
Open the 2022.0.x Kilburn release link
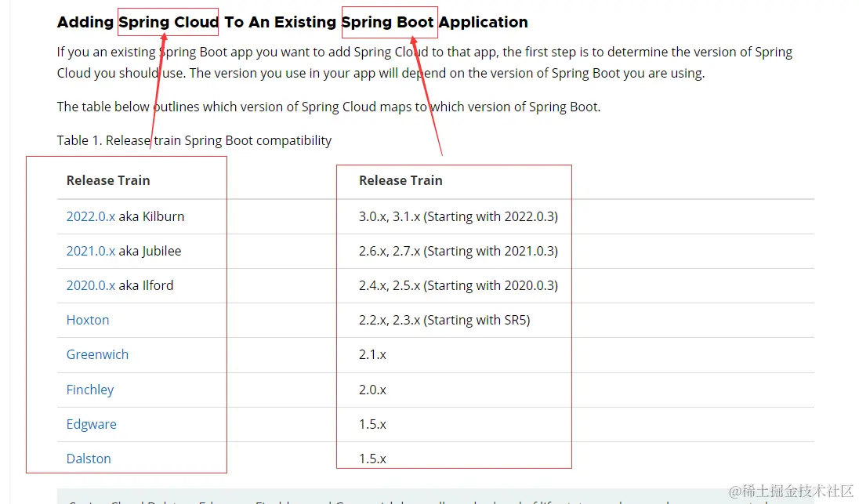click(x=90, y=216)
